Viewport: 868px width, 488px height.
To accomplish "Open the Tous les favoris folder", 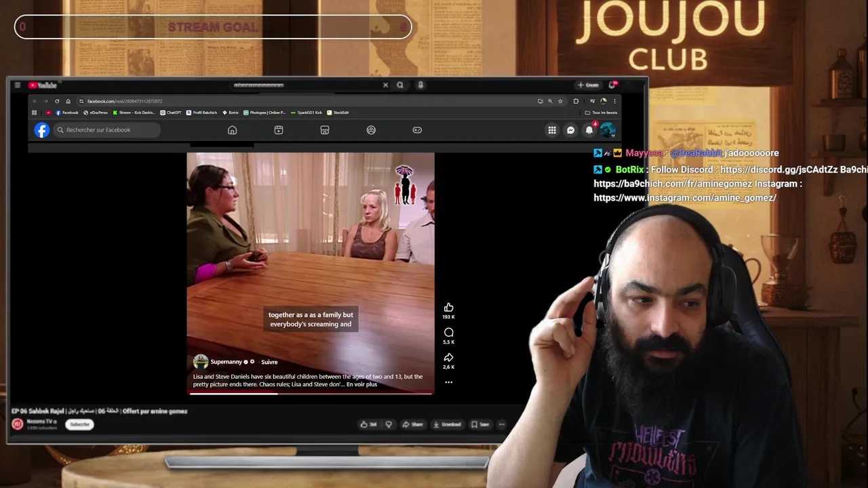I will [x=601, y=113].
